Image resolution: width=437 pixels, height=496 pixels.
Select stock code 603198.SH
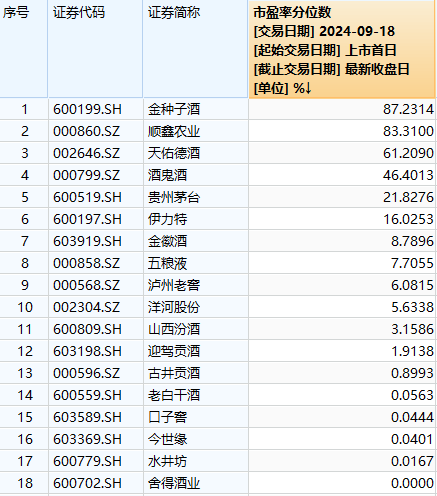pos(87,351)
